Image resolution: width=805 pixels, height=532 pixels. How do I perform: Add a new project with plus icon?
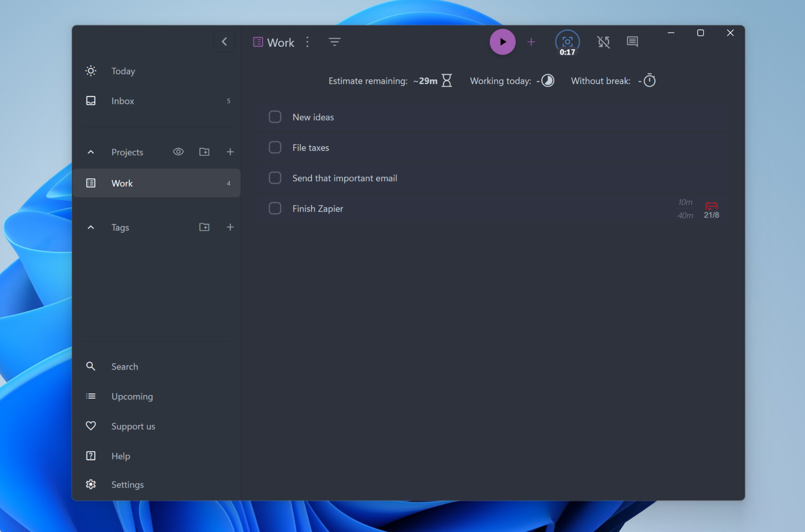230,152
